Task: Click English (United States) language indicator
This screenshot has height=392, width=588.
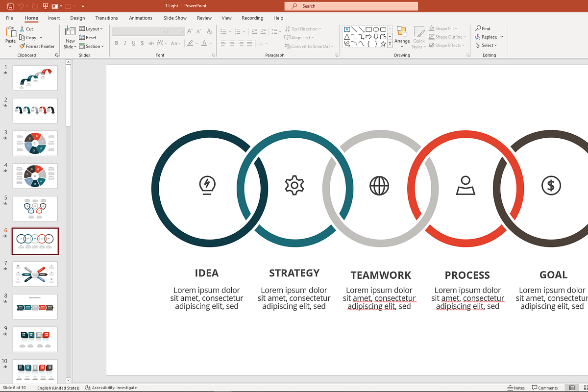Action: pos(58,388)
